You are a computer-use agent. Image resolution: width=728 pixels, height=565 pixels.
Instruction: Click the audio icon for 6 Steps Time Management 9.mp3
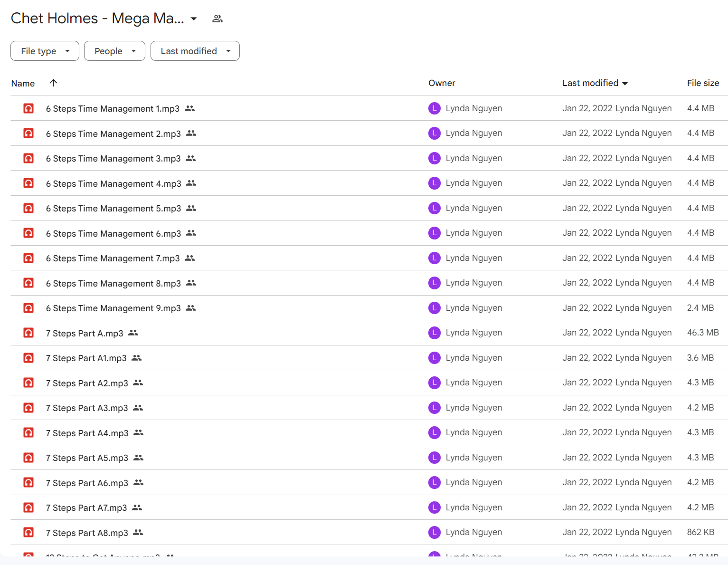click(28, 308)
